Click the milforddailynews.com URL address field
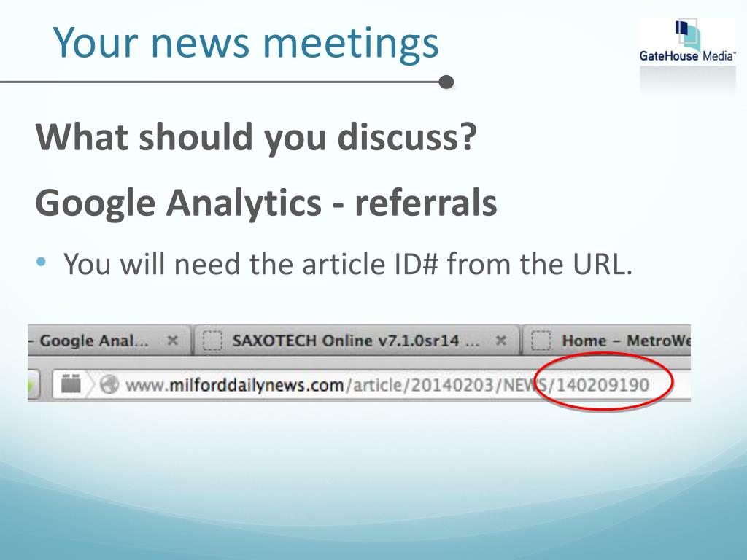Screen dimensions: 747x560 point(371,384)
